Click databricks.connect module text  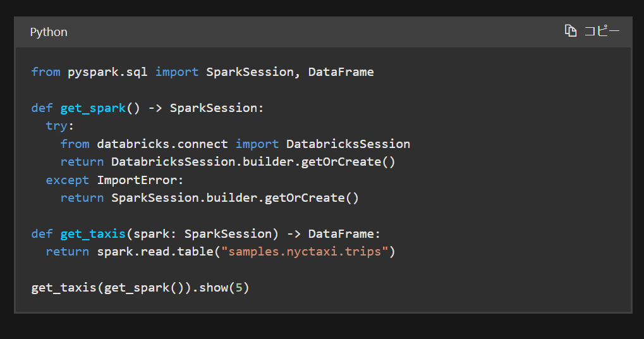click(162, 144)
